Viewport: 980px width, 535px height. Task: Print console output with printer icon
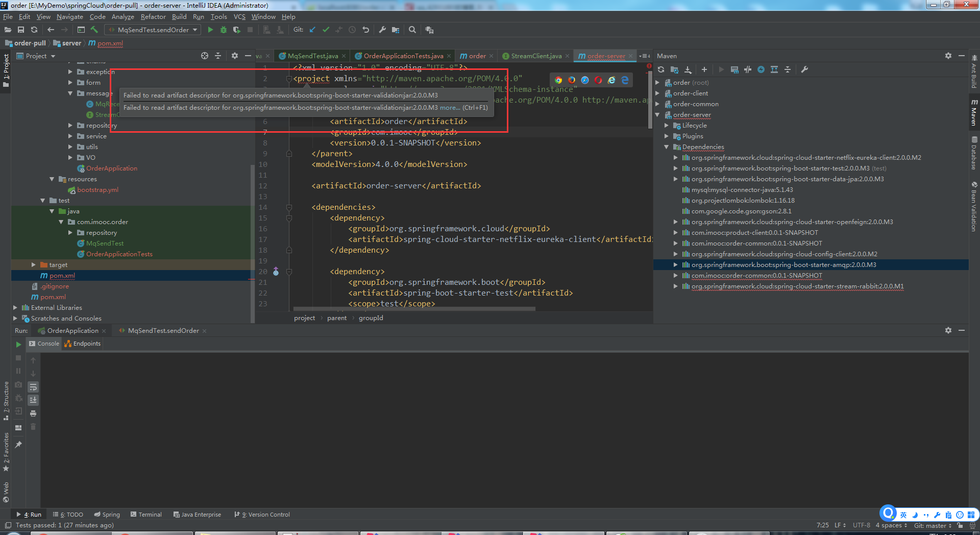tap(33, 414)
